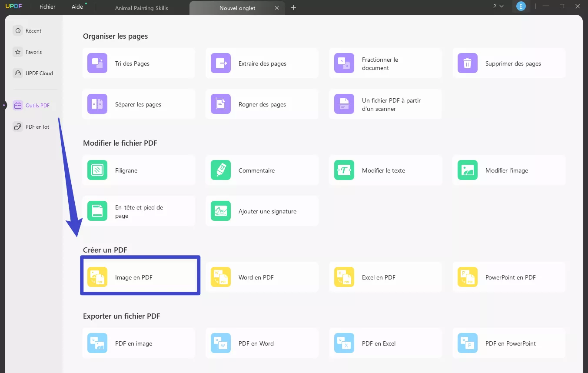Select Modifier le texte
588x373 pixels.
(x=385, y=170)
